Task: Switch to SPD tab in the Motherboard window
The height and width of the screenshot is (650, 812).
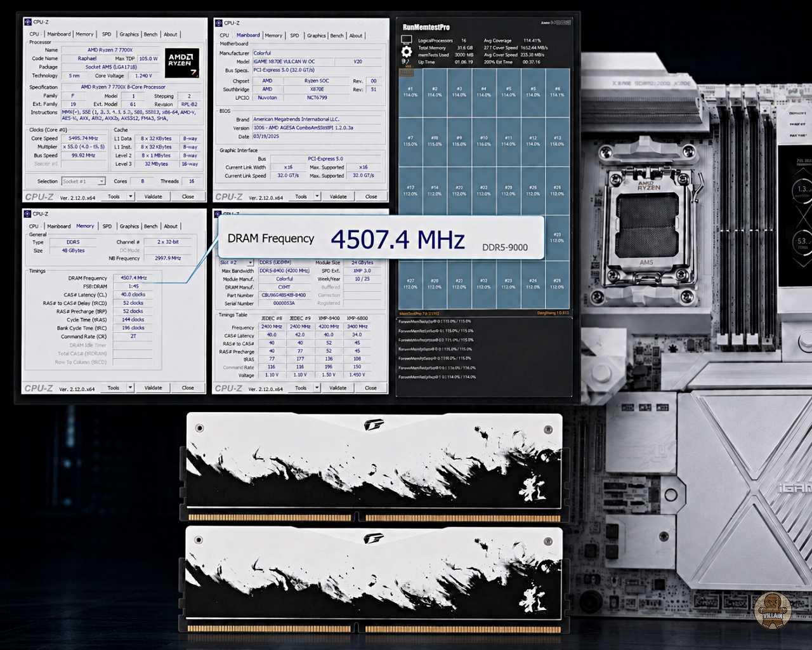Action: click(x=294, y=36)
